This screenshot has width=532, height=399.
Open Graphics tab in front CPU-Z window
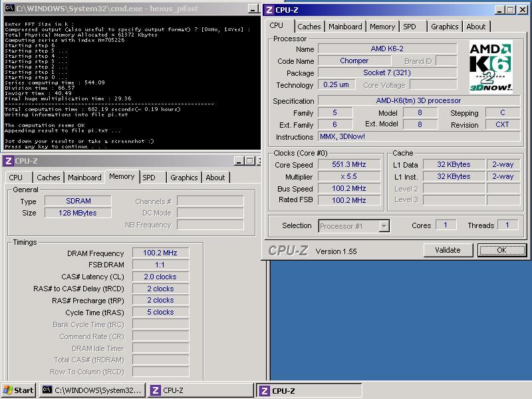[444, 27]
